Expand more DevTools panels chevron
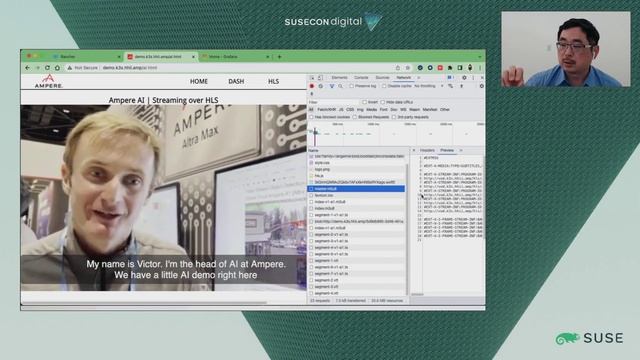The image size is (640, 360). (x=418, y=78)
